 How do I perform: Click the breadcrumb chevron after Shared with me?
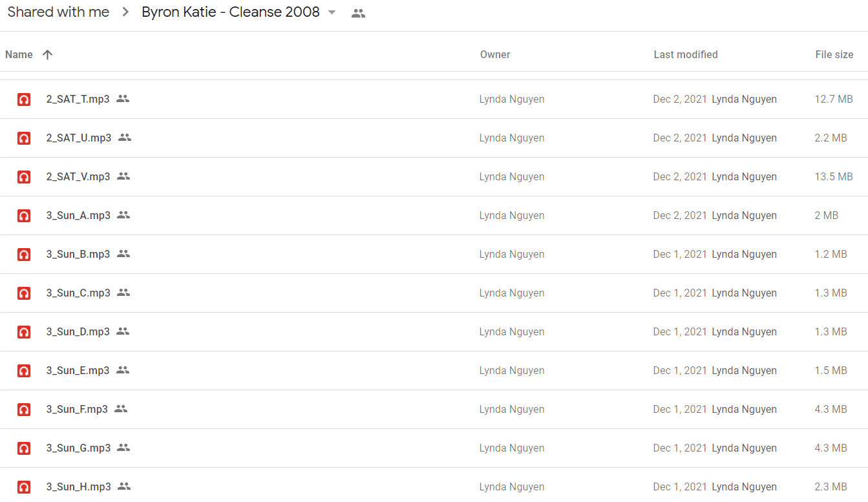[x=126, y=12]
